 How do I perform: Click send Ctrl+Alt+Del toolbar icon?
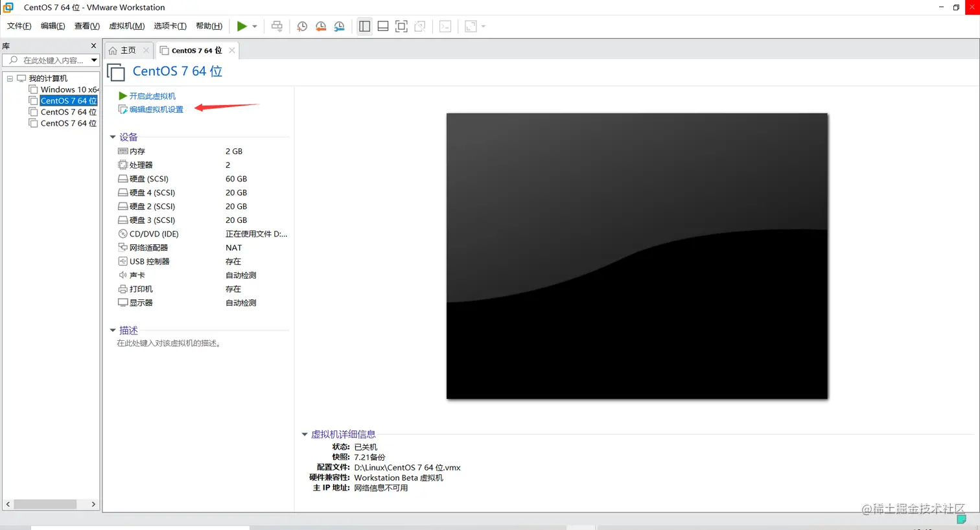point(277,26)
